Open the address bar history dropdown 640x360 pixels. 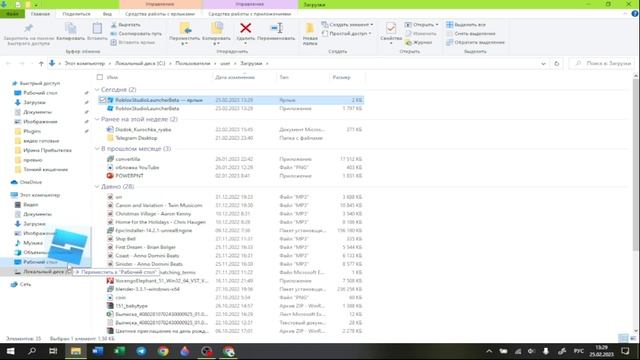pyautogui.click(x=543, y=64)
